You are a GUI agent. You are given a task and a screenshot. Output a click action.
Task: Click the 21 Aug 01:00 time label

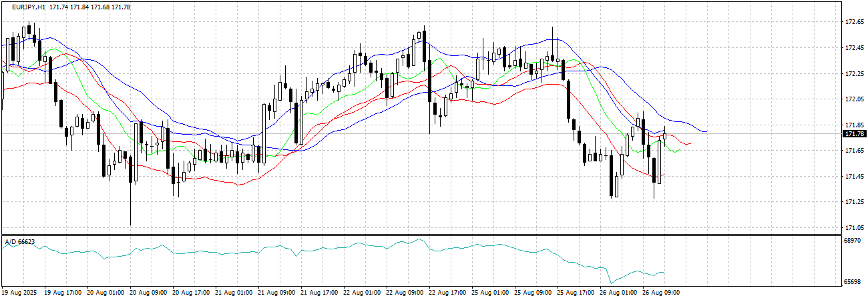pos(234,293)
